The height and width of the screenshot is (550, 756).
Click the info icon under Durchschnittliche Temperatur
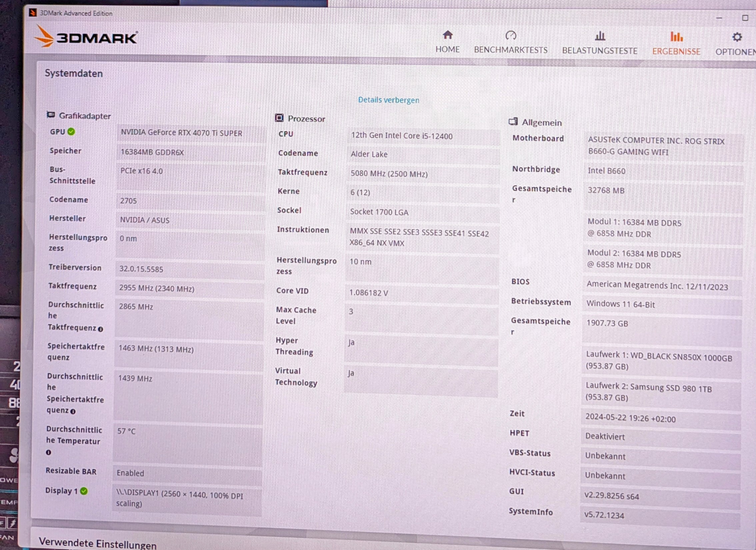coord(49,452)
